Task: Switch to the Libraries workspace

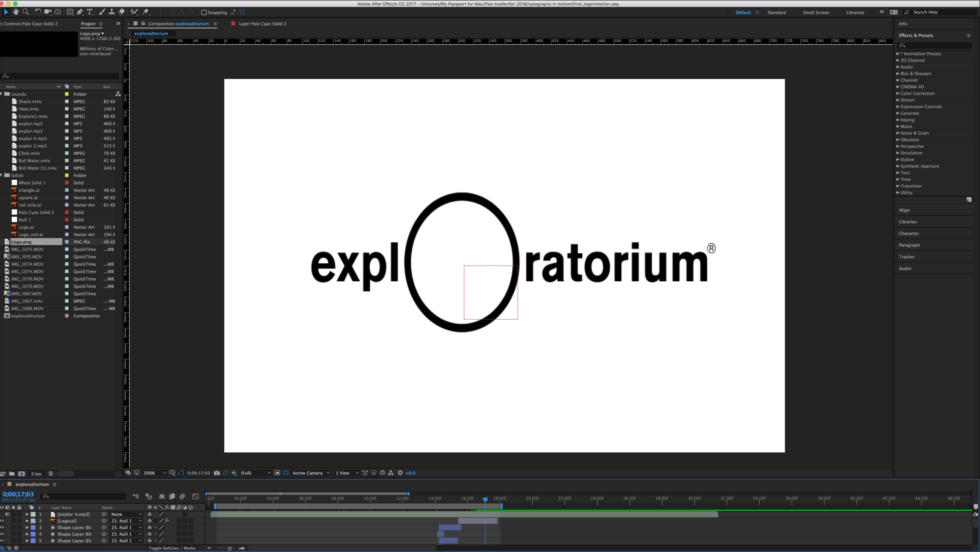Action: [855, 13]
